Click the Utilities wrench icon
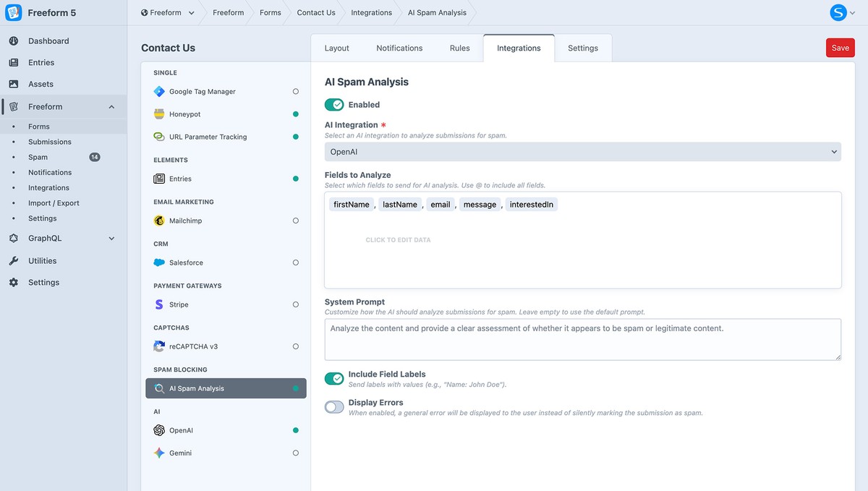 (14, 260)
